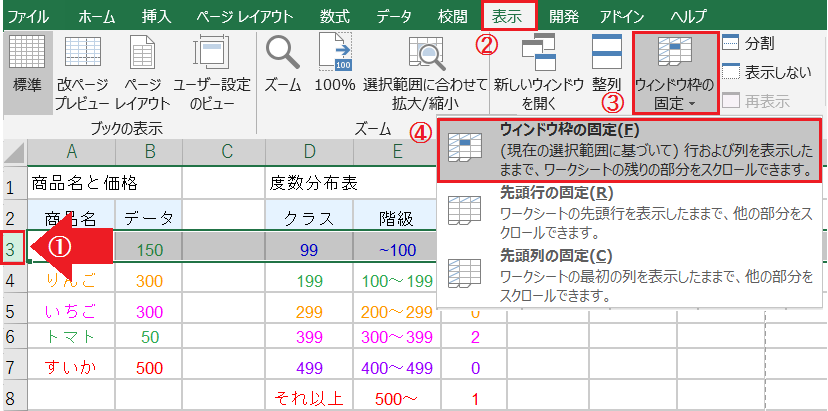Click the select-all corner triangle
This screenshot has height=411, width=828.
14,152
